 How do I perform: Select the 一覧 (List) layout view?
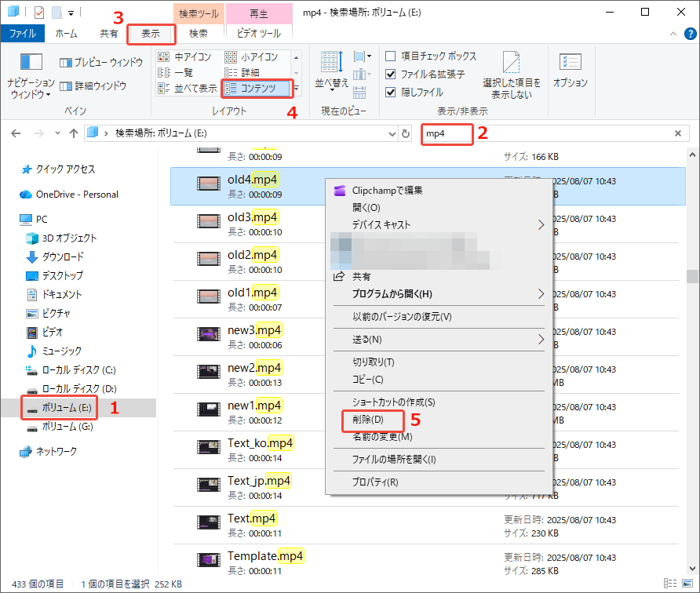click(x=182, y=72)
